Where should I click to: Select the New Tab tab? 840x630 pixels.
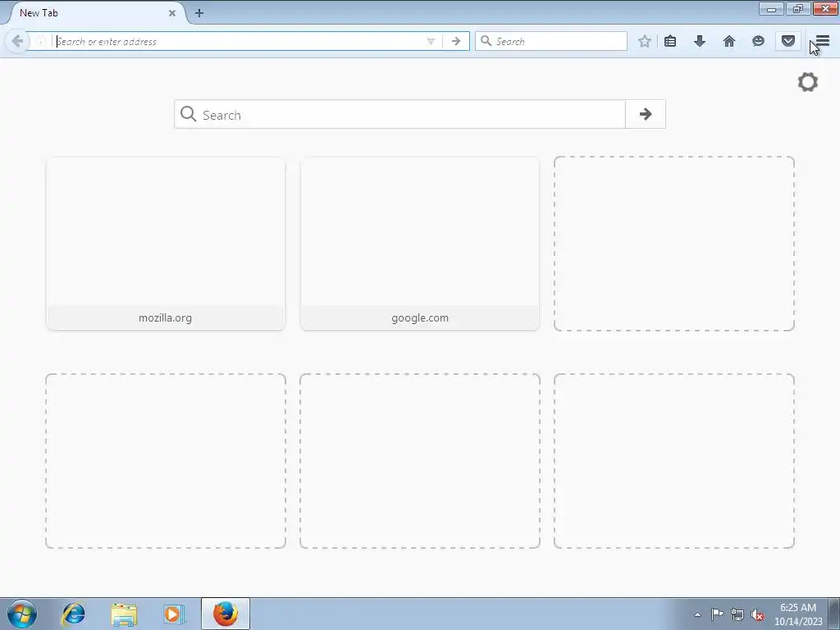pos(97,13)
